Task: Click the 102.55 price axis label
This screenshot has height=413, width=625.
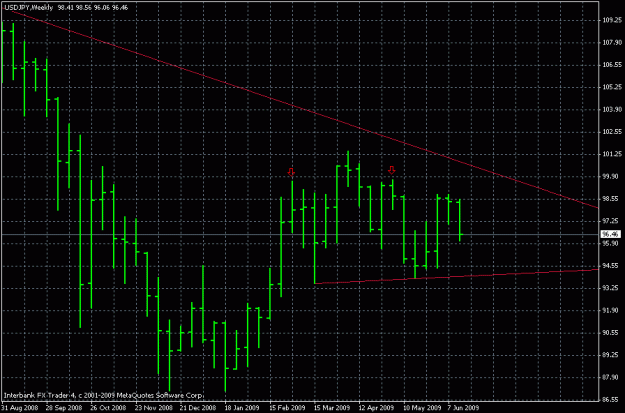Action: coord(613,132)
